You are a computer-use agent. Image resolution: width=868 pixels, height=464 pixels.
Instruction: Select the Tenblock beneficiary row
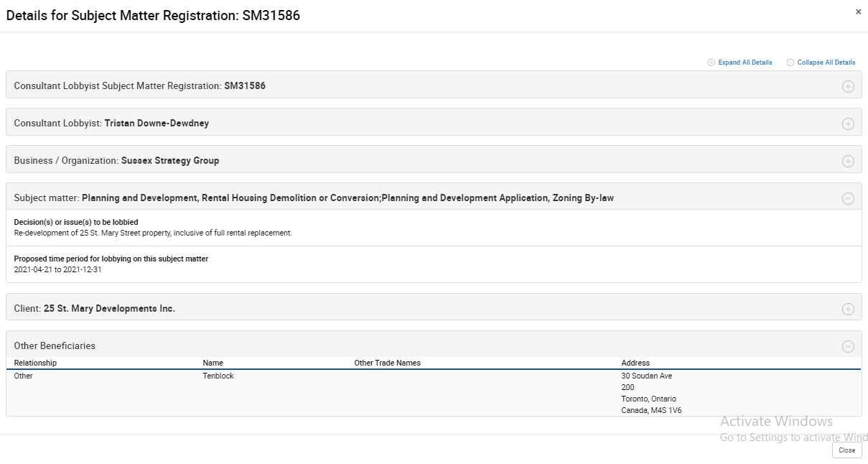pos(218,376)
